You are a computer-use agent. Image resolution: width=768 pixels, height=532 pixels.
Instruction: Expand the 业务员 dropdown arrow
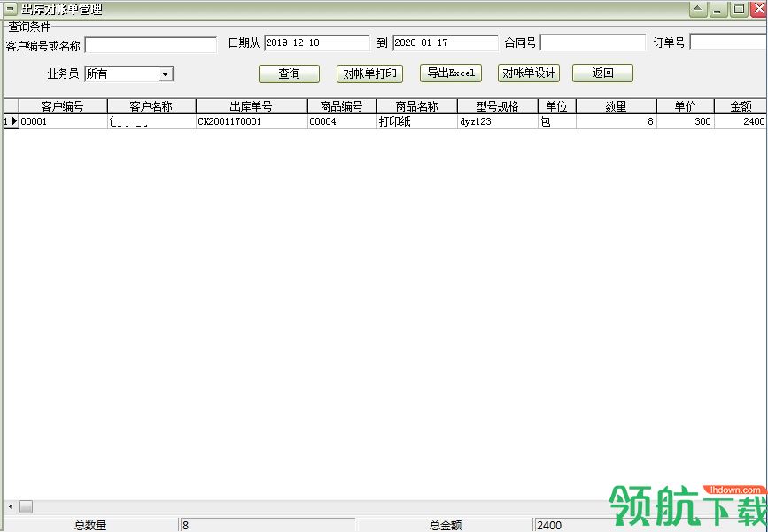pyautogui.click(x=166, y=74)
